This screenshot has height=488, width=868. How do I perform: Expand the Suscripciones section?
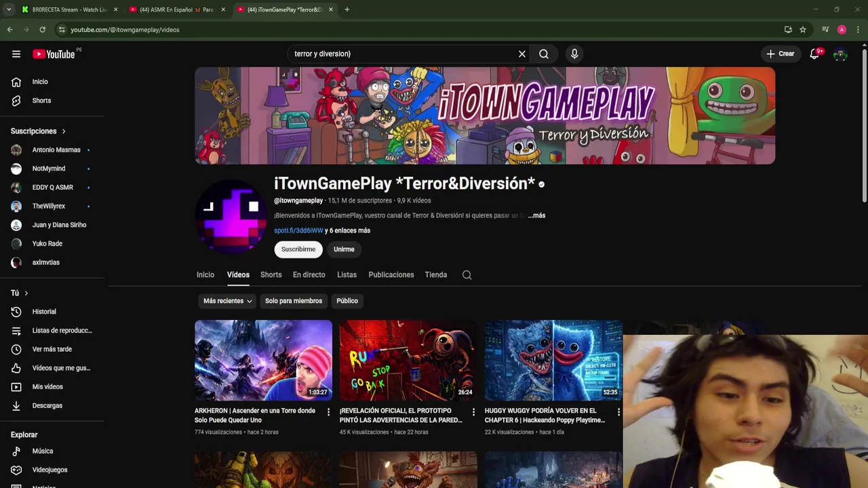click(38, 131)
